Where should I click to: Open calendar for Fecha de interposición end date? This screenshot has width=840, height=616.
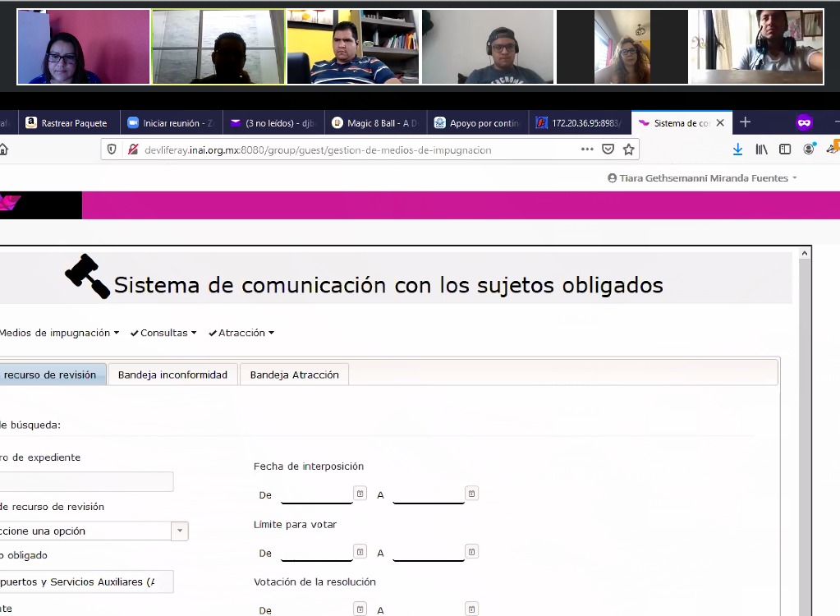(x=471, y=493)
